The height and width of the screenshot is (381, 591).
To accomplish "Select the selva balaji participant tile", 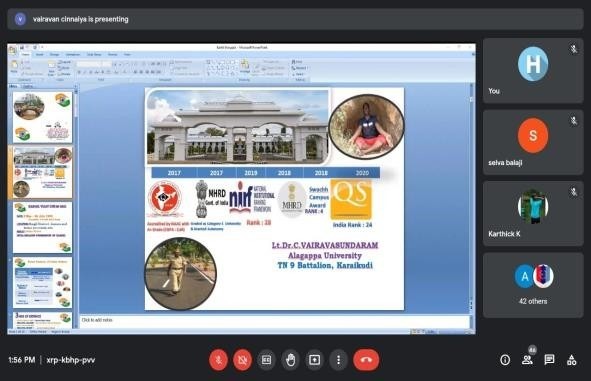I will pos(533,142).
